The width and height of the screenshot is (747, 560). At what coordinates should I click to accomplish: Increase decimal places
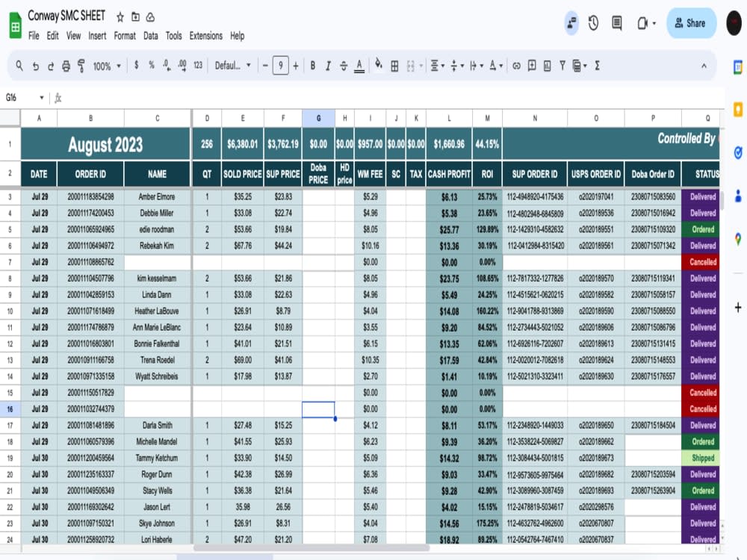point(182,65)
